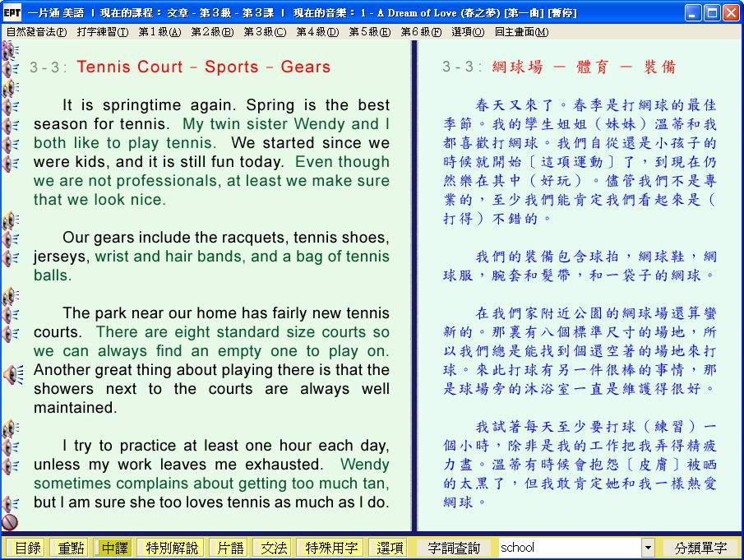
Task: Click the red stop-playback icon at bottom left
Action: coord(10,521)
